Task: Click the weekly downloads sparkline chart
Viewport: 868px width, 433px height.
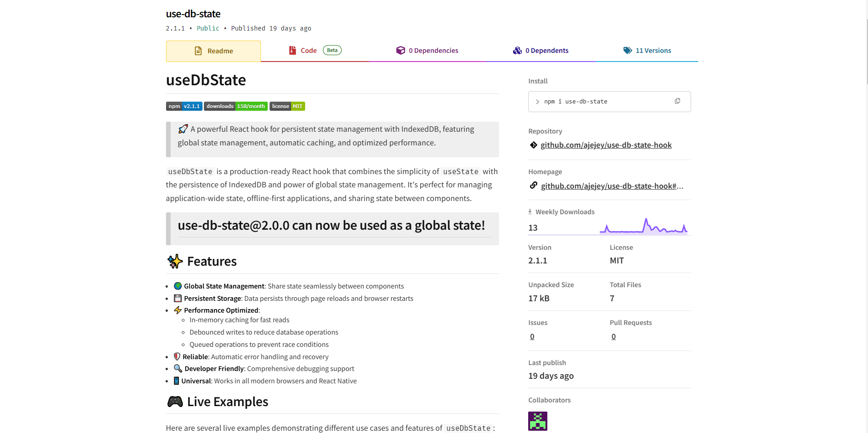Action: (643, 227)
